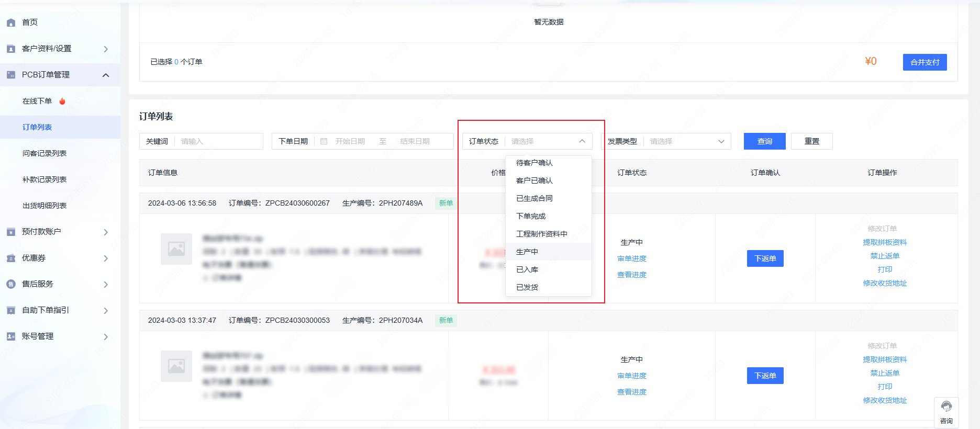This screenshot has height=429, width=980.
Task: Expand the 售后服务 chevron
Action: (x=106, y=284)
